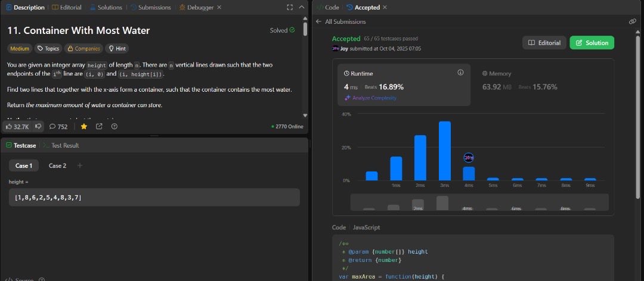
Task: Open the Editorial button
Action: click(x=544, y=43)
